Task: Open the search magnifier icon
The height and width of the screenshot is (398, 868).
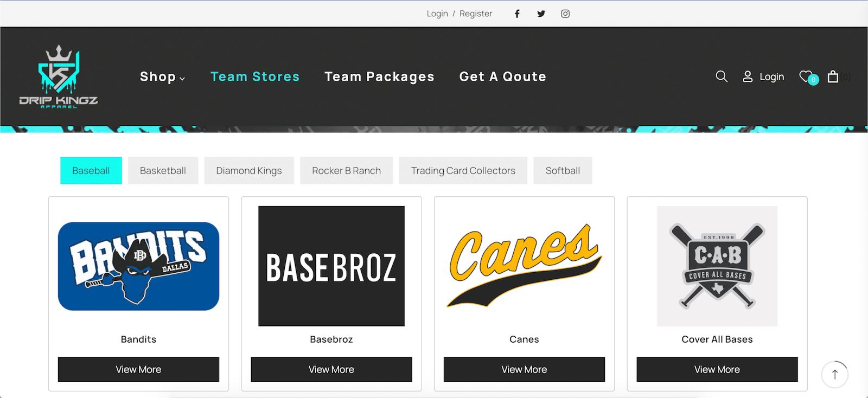Action: (722, 76)
